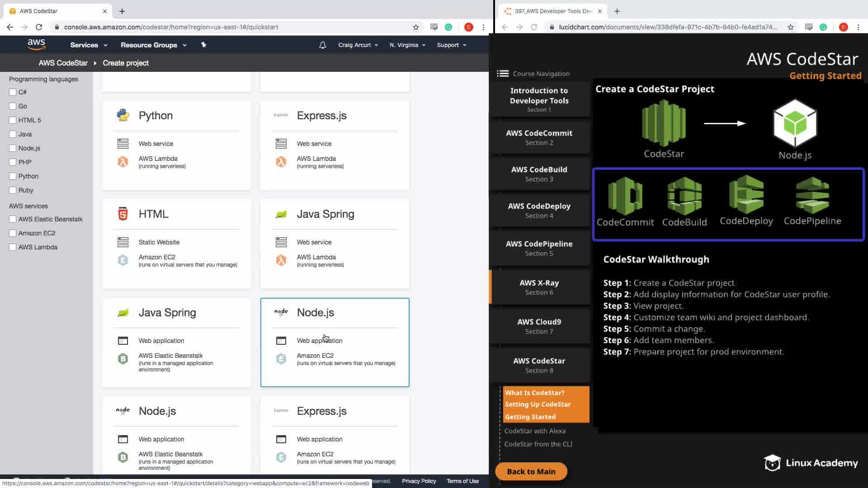Click the Course Navigation hamburger icon
The image size is (868, 488).
pyautogui.click(x=503, y=74)
